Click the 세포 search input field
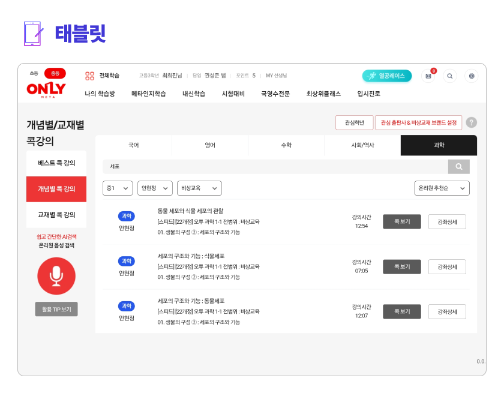Image resolution: width=504 pixels, height=420 pixels. tap(275, 167)
